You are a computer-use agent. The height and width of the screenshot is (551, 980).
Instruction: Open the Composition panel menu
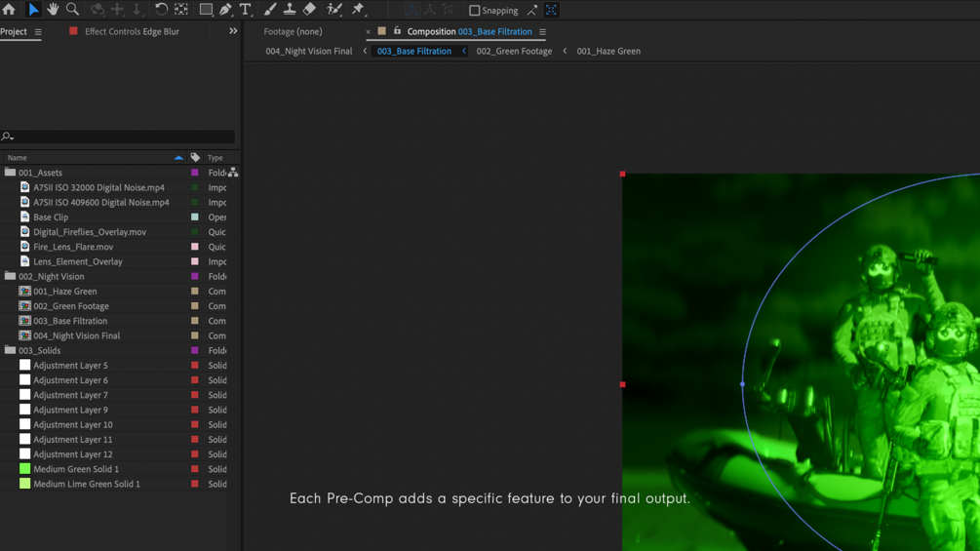pyautogui.click(x=542, y=32)
